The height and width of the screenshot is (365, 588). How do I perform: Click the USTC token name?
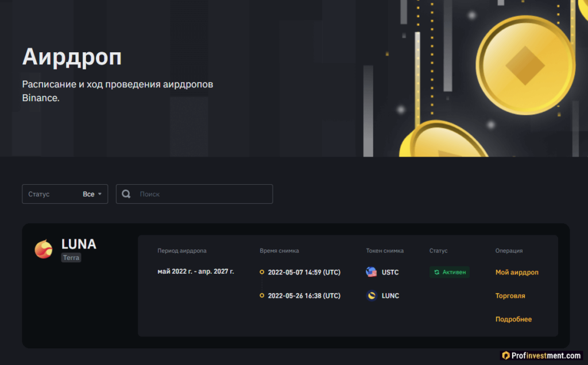pos(390,272)
